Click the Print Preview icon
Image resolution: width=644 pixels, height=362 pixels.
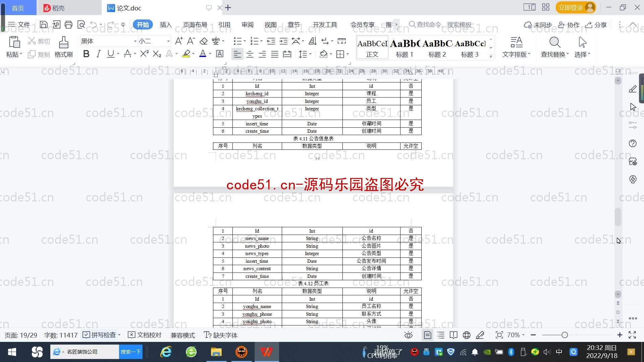click(x=81, y=24)
